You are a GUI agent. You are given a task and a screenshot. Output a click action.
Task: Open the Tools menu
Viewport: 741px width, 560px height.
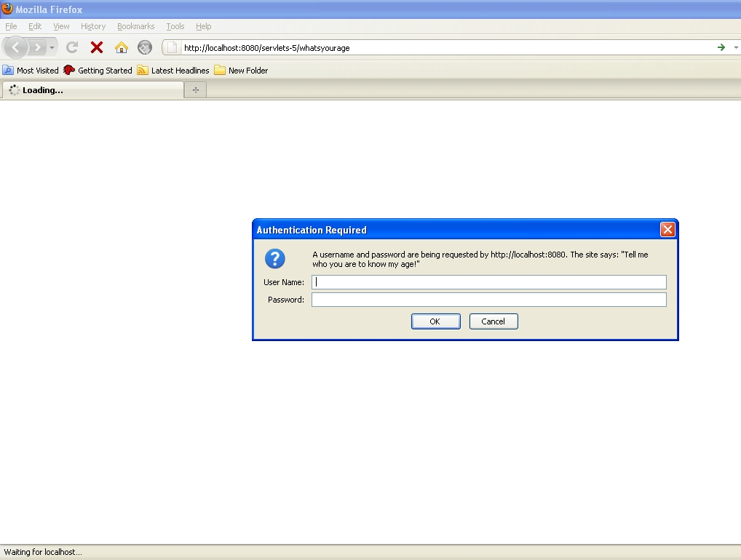175,25
